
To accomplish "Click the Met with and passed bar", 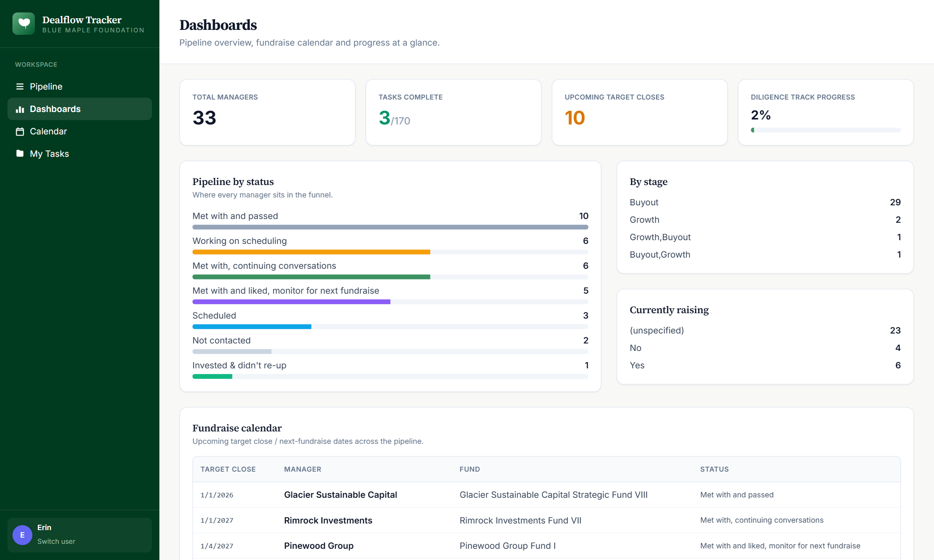I will pos(390,227).
